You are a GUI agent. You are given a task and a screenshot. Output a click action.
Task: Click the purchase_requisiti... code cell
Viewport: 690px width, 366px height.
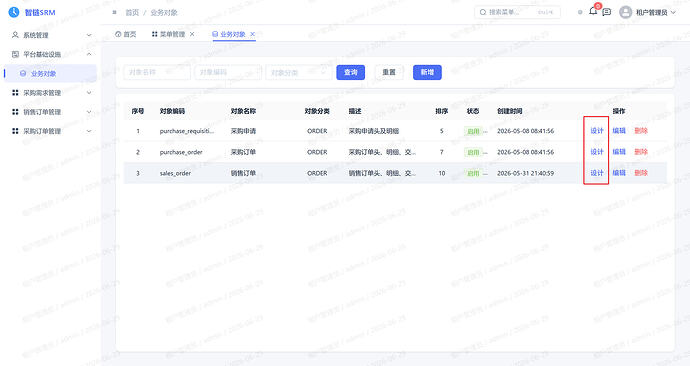click(x=187, y=131)
